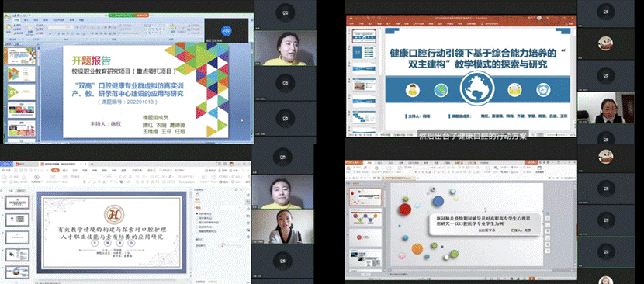Click the Paste icon in the 开题报告 PowerPoint ribbon
The height and width of the screenshot is (284, 644).
pos(9,27)
